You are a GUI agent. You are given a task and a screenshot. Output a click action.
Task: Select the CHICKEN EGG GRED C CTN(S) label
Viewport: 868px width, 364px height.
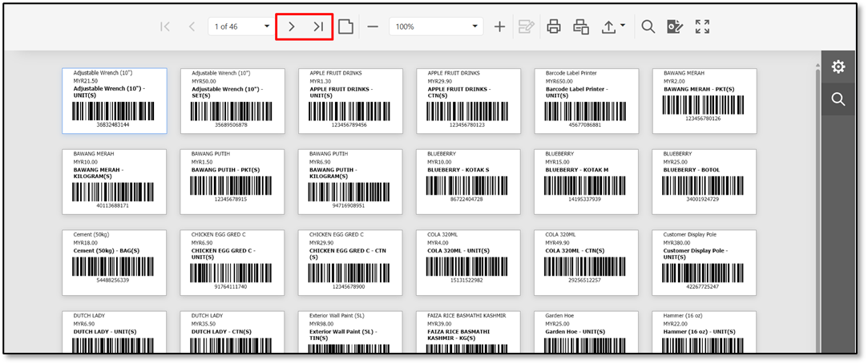click(350, 263)
